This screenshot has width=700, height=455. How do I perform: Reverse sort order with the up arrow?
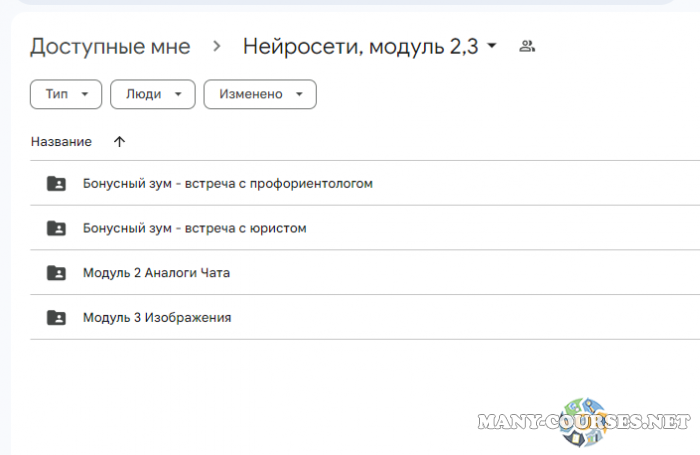(120, 142)
